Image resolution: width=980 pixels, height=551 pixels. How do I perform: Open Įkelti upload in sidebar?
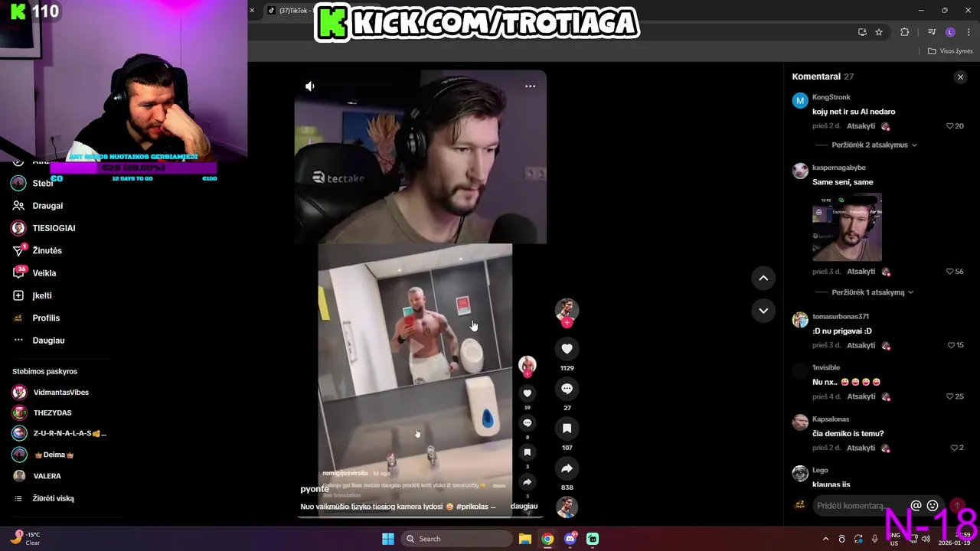[x=42, y=295]
